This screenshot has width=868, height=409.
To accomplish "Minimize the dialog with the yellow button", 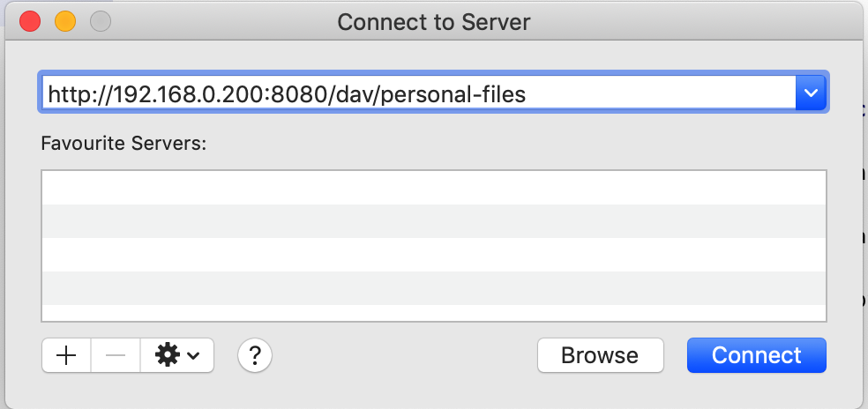I will point(65,21).
